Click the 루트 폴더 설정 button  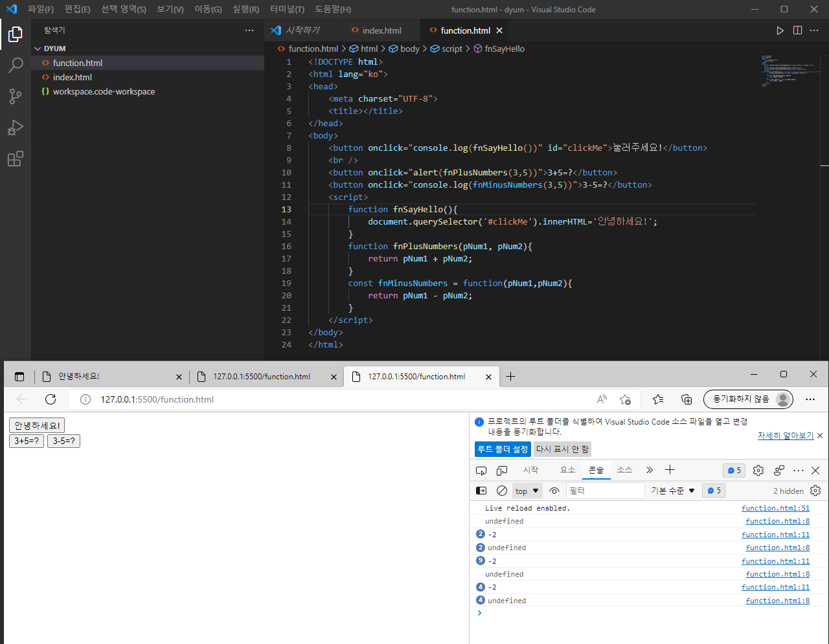pos(503,449)
